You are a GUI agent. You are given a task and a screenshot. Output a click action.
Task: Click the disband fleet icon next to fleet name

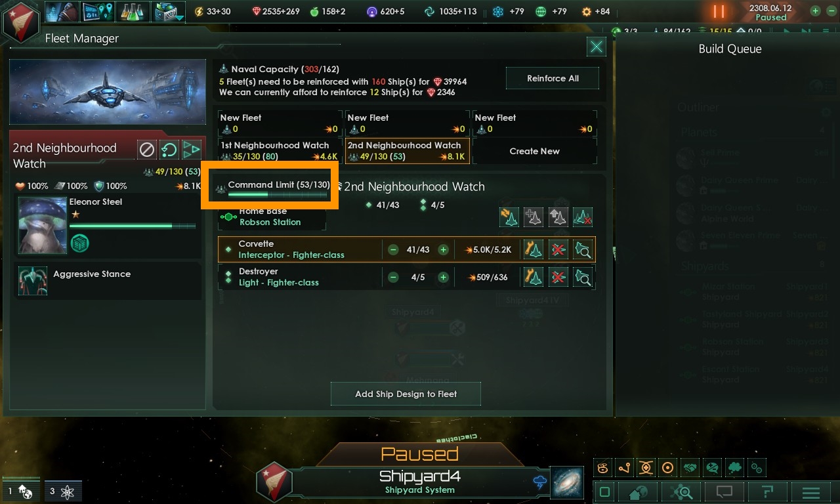pos(147,150)
